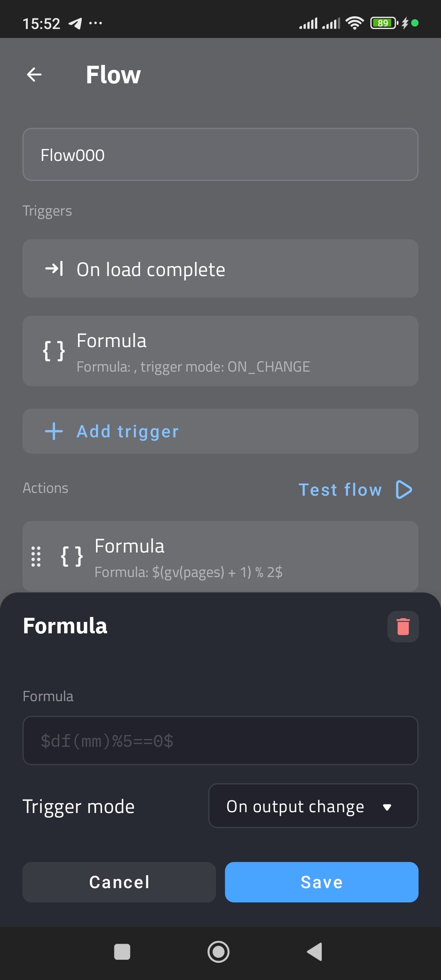Image resolution: width=441 pixels, height=980 pixels.
Task: Open the Formula trigger with ON_CHANGE mode
Action: (x=220, y=351)
